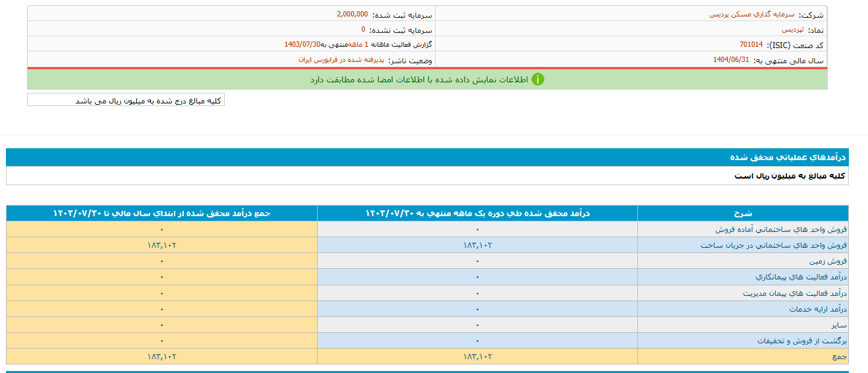Screen dimensions: 868x373
Task: Click the سال مالی منتهی به label
Action: 789,60
